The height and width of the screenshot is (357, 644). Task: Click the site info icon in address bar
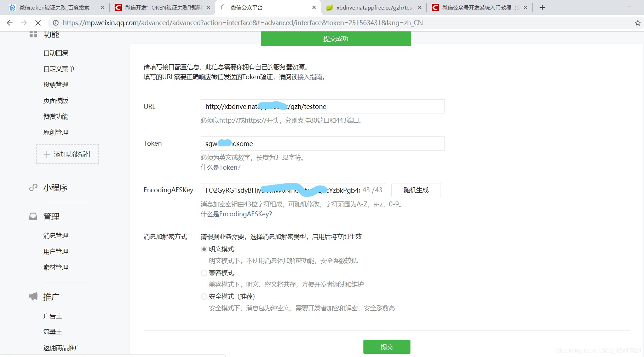(56, 23)
